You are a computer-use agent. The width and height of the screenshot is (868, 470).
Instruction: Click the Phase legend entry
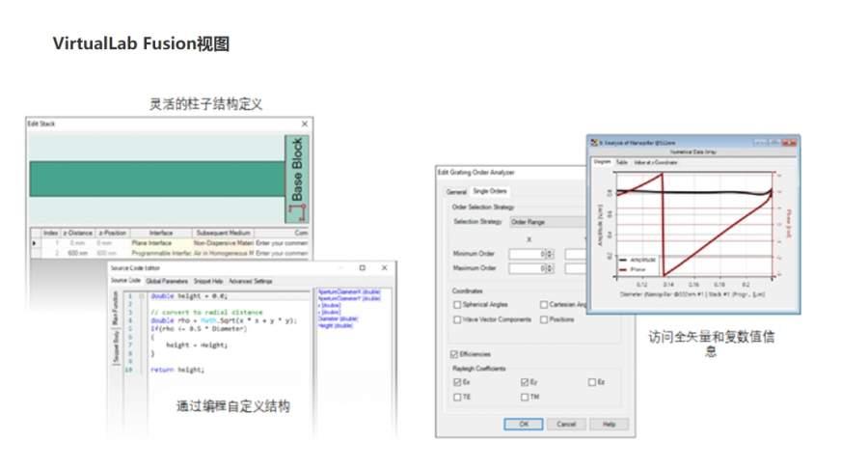(x=632, y=269)
